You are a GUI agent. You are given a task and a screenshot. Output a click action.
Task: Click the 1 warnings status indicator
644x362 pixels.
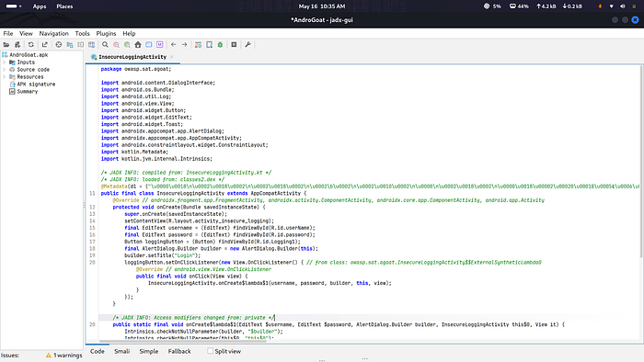pyautogui.click(x=64, y=356)
